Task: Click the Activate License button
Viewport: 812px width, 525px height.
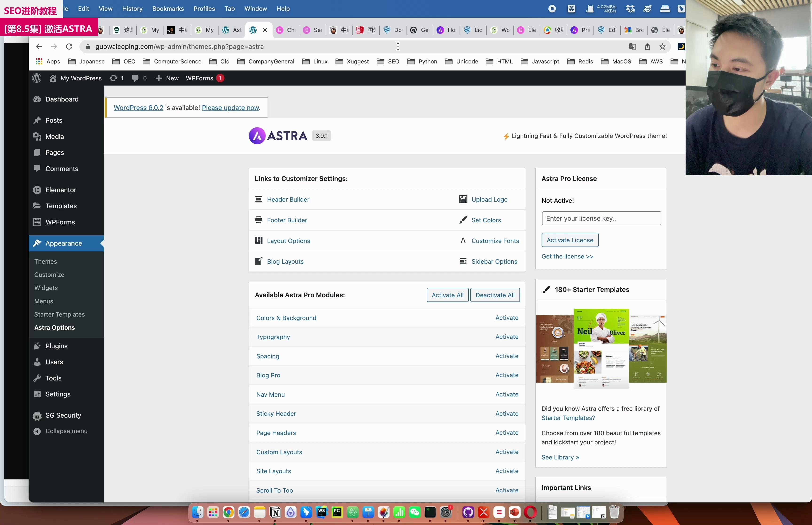Action: point(570,240)
